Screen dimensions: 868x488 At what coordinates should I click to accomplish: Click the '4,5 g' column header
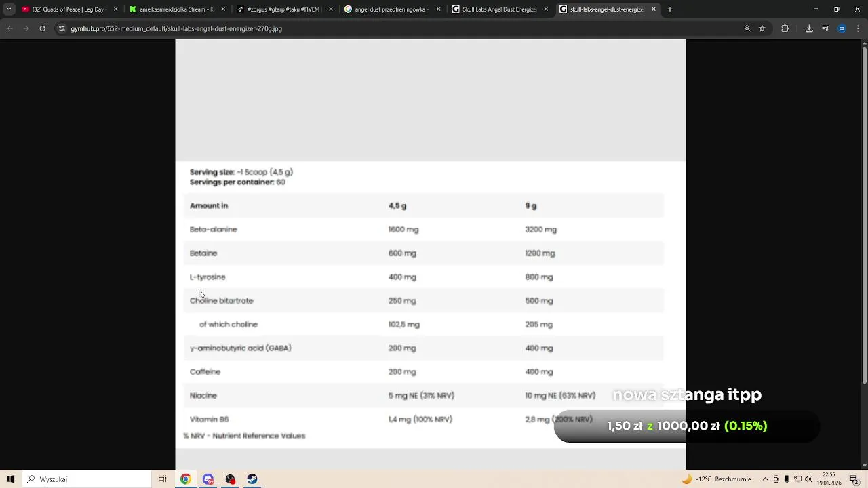[397, 206]
